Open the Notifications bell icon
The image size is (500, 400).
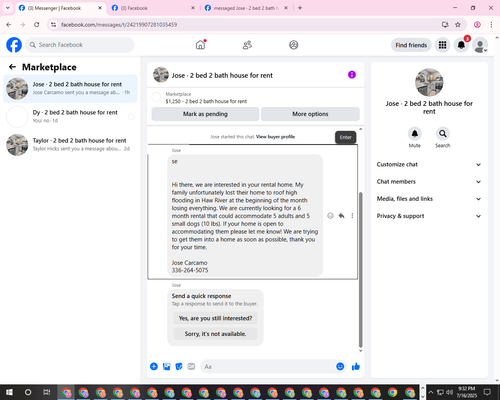click(461, 45)
